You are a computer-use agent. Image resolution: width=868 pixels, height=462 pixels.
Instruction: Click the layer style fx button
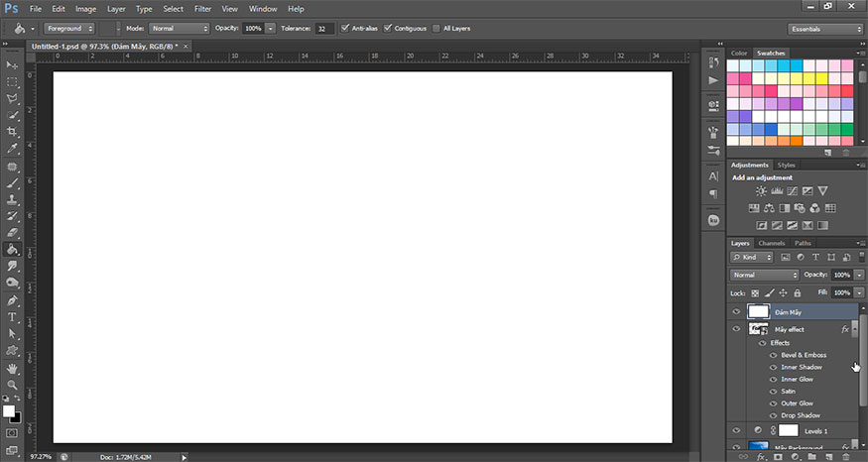click(x=761, y=457)
